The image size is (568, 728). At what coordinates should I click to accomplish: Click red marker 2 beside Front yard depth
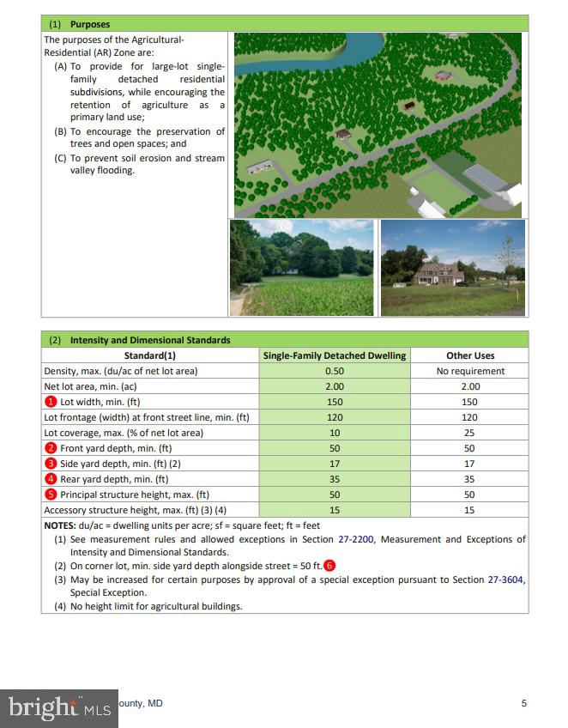coord(51,448)
